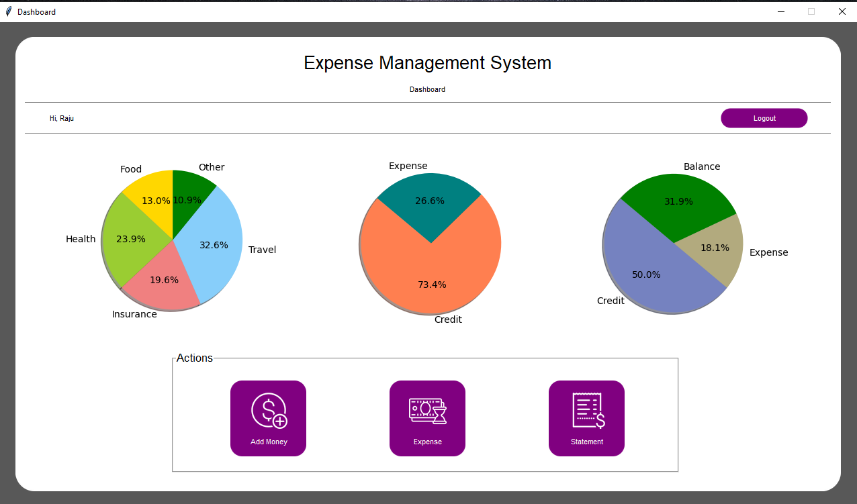This screenshot has height=504, width=857.
Task: Click the Expense Management System heading
Action: coord(427,62)
